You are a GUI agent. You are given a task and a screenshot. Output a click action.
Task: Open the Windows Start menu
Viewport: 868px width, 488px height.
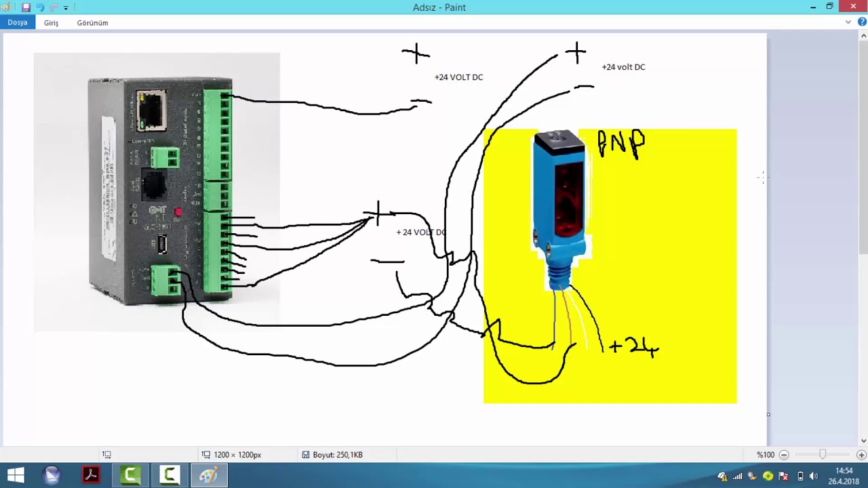pos(15,475)
